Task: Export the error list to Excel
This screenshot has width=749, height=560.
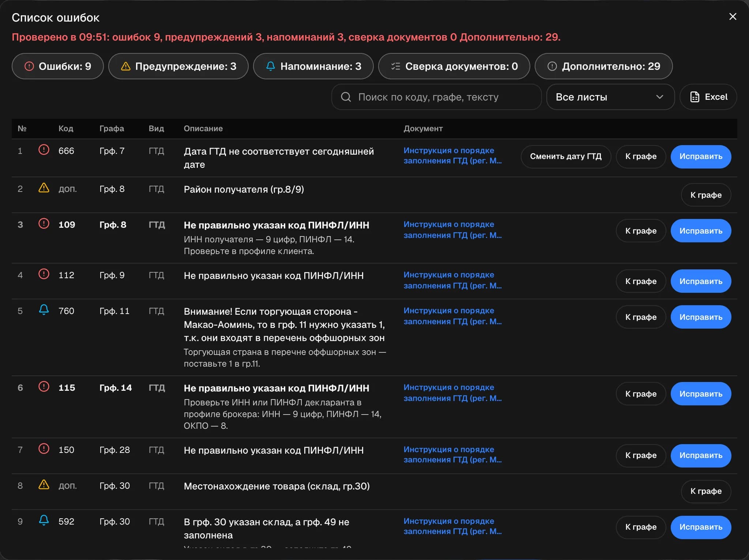Action: coord(708,97)
